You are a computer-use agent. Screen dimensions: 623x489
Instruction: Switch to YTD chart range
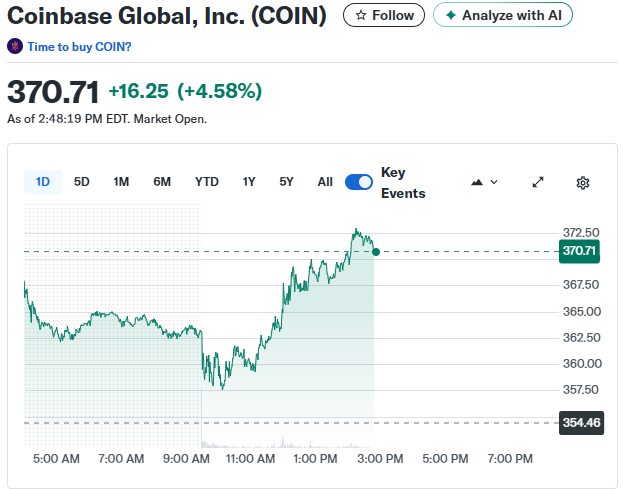tap(206, 182)
